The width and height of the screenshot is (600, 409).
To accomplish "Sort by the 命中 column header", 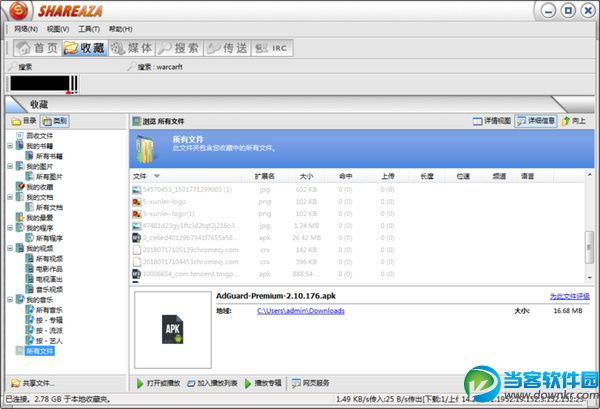I will pyautogui.click(x=345, y=176).
